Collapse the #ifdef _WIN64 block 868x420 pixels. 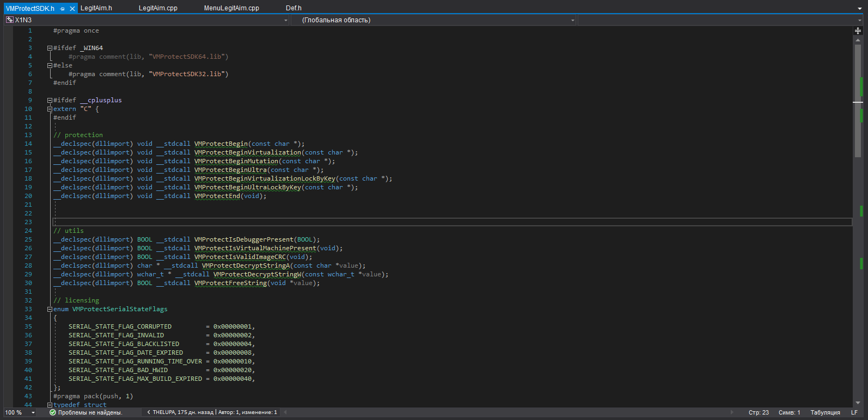[50, 48]
